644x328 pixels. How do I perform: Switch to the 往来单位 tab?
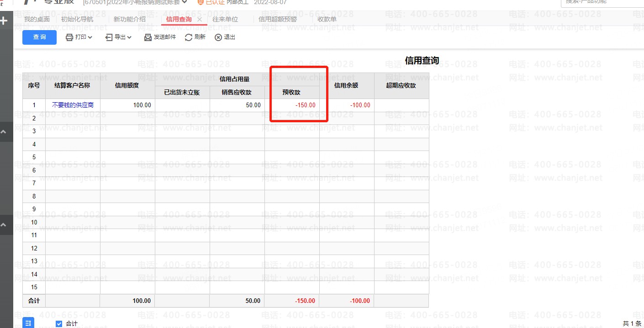[x=225, y=19]
